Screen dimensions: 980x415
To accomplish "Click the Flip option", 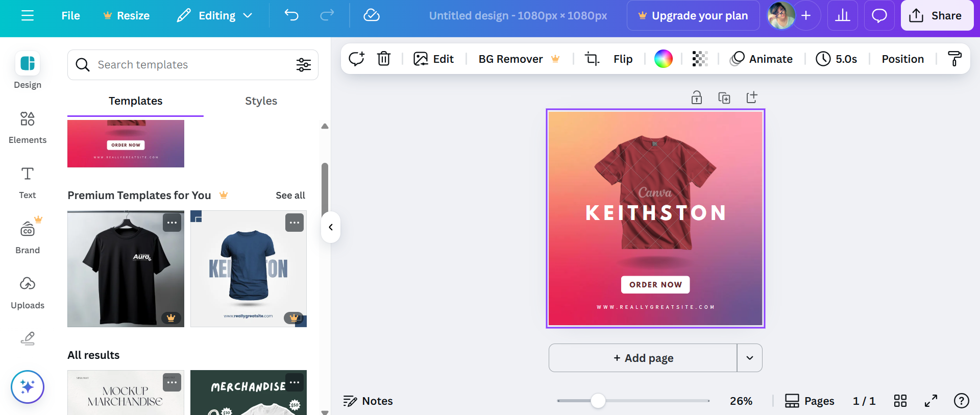I will point(623,59).
